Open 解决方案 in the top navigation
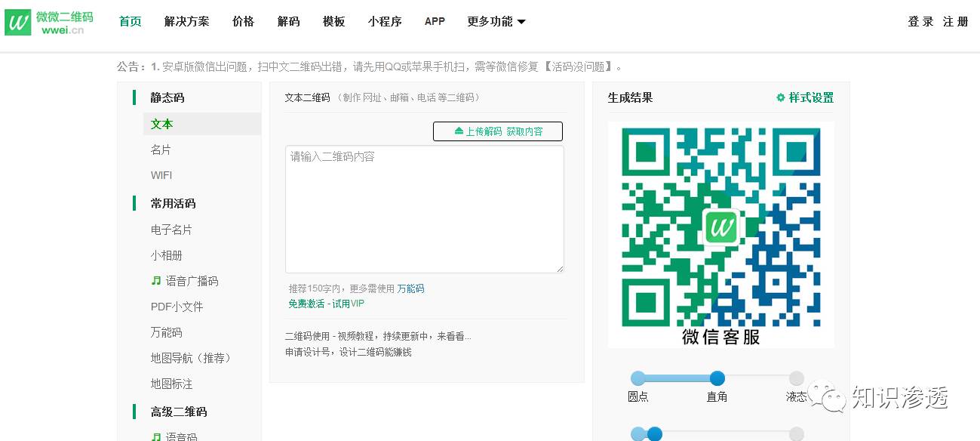Screen dimensions: 980x441 (187, 21)
